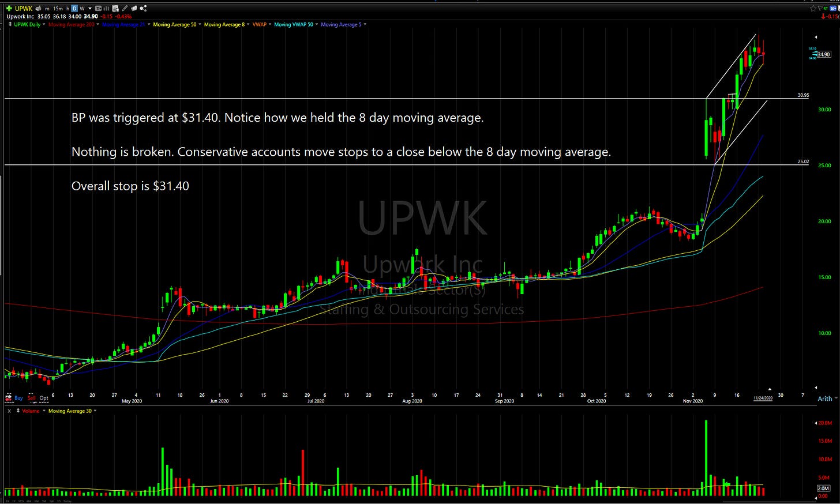Open Moving Average 30 dropdown in volume pane
Image resolution: width=840 pixels, height=504 pixels.
[95, 411]
